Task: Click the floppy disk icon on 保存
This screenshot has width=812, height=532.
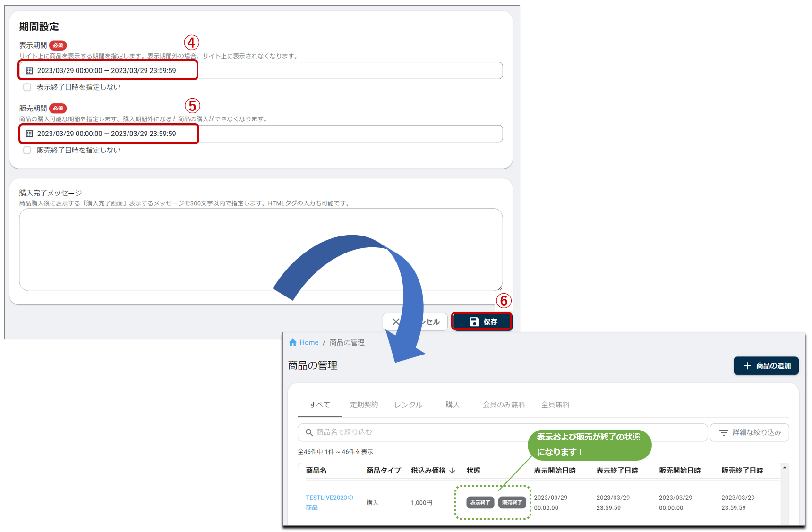Action: (474, 322)
